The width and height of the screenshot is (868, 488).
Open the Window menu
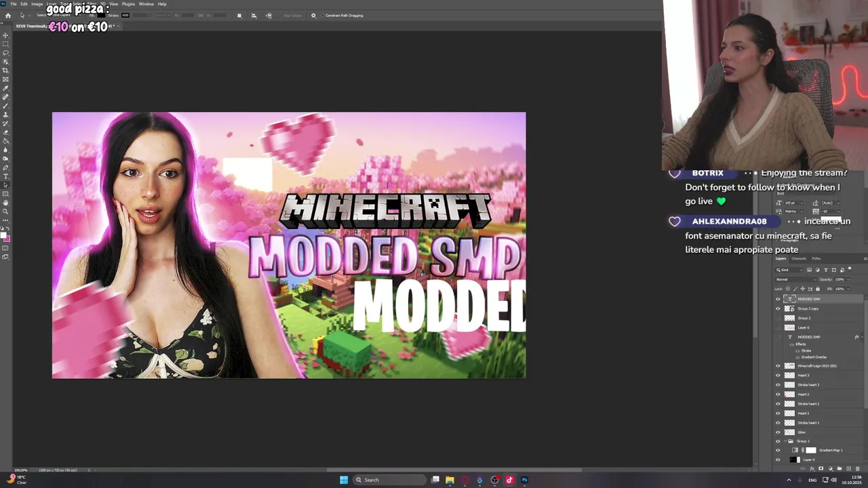click(146, 4)
